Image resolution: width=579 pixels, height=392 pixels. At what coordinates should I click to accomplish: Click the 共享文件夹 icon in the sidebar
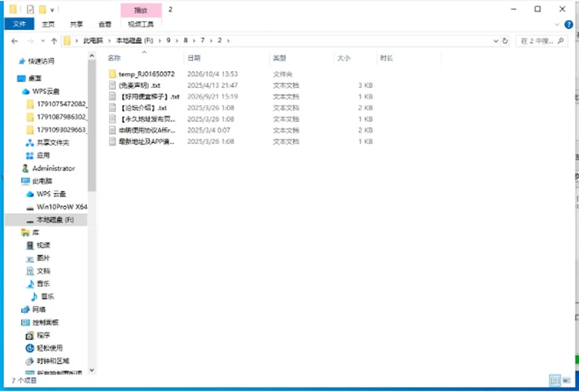[30, 143]
